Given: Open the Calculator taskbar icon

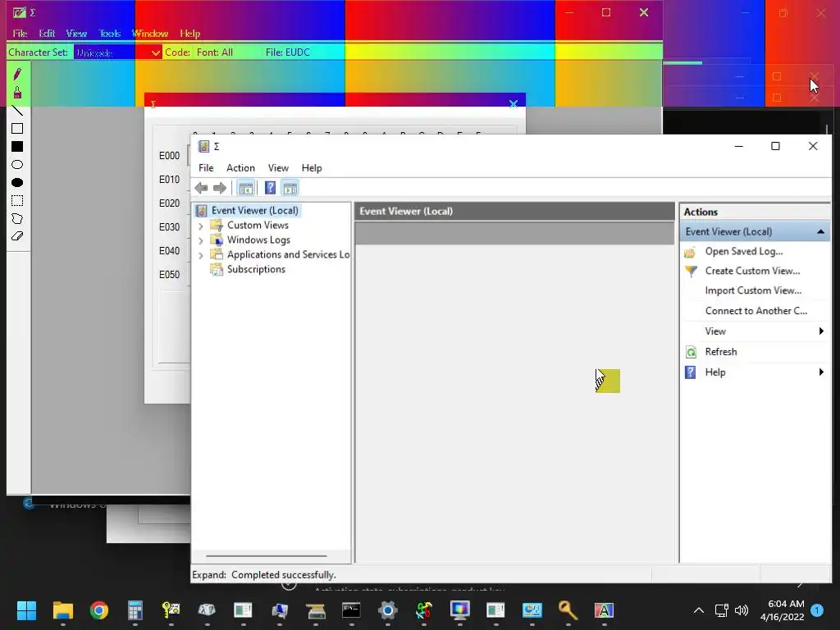Looking at the screenshot, I should 135,610.
